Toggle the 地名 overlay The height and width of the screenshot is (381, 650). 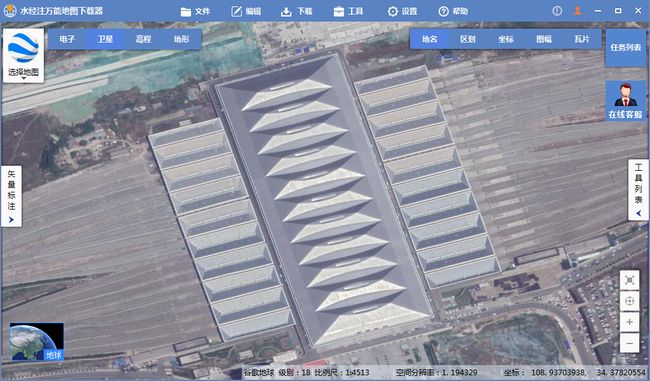point(429,39)
